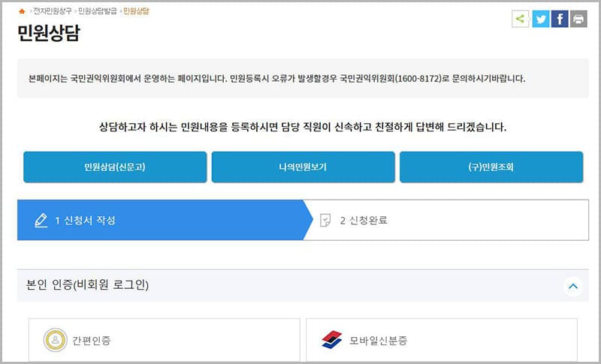Open 민원상담발급 breadcrumb link
Viewport: 601px width, 364px height.
click(97, 11)
